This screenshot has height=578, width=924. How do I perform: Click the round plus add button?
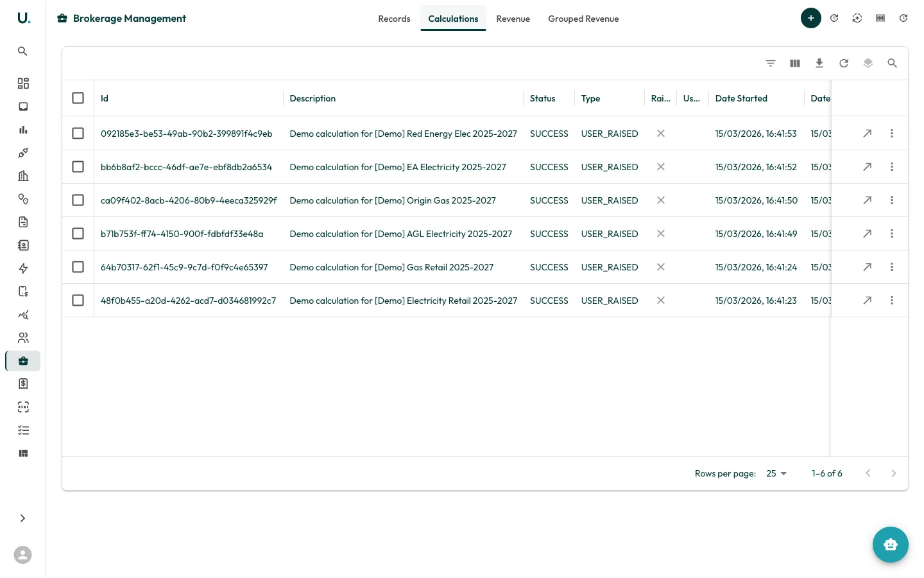click(811, 18)
